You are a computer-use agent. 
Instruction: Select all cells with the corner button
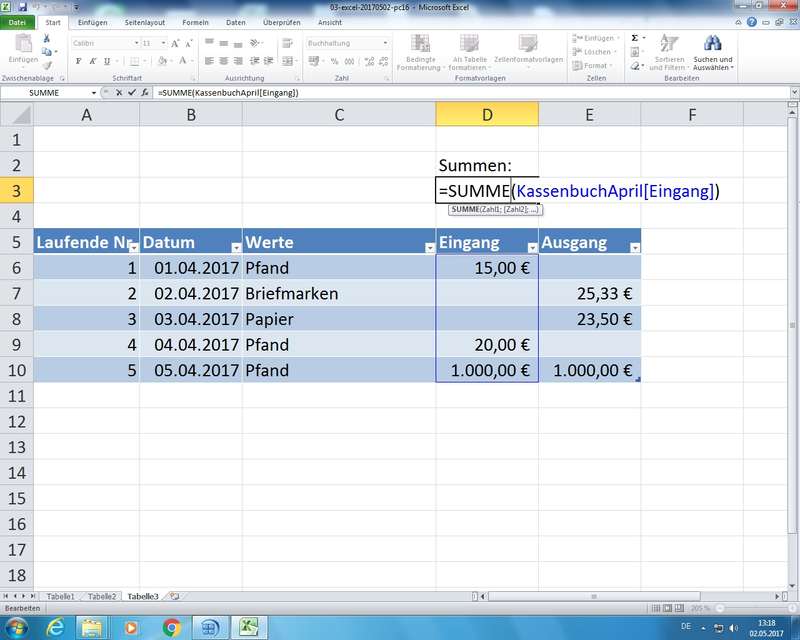pos(17,114)
